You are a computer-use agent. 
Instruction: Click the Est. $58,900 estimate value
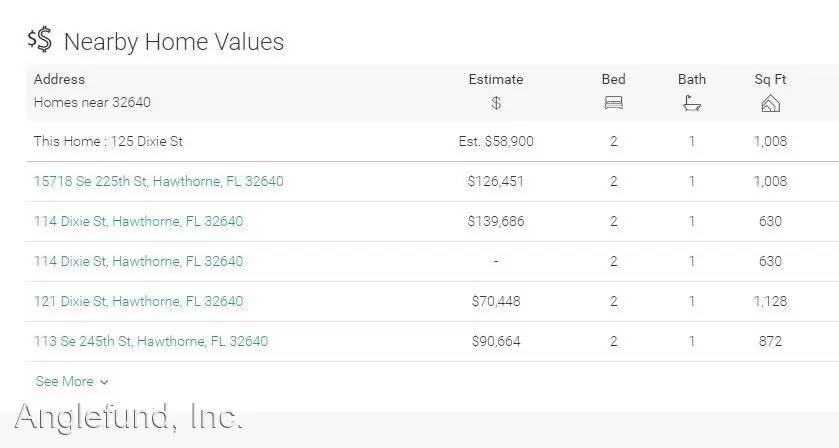click(496, 141)
